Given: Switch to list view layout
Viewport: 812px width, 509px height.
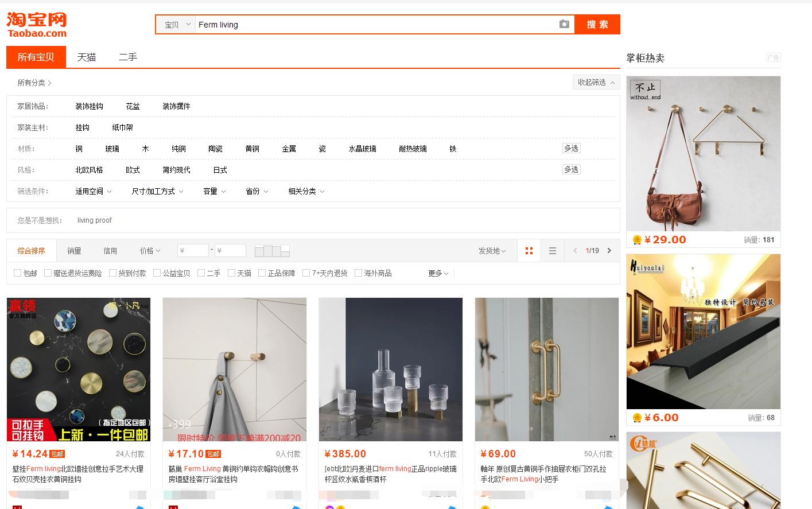Looking at the screenshot, I should (x=552, y=250).
